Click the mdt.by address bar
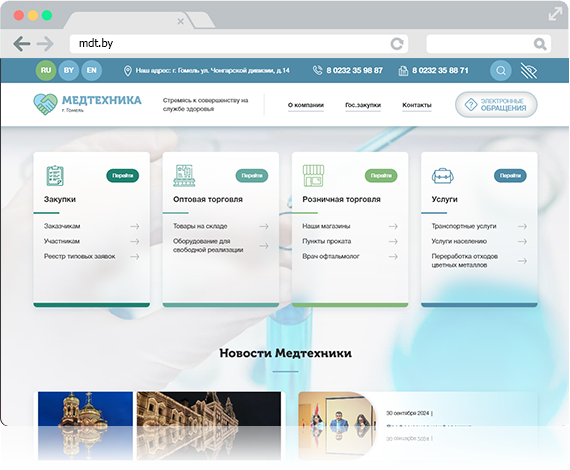This screenshot has width=570, height=470. tap(238, 44)
